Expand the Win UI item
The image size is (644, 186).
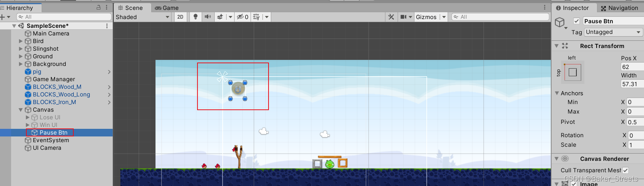(x=28, y=125)
